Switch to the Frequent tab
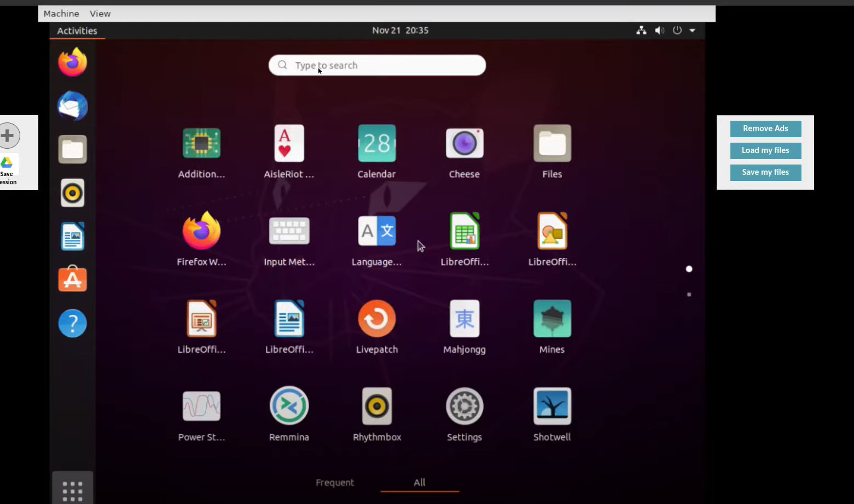 tap(335, 483)
